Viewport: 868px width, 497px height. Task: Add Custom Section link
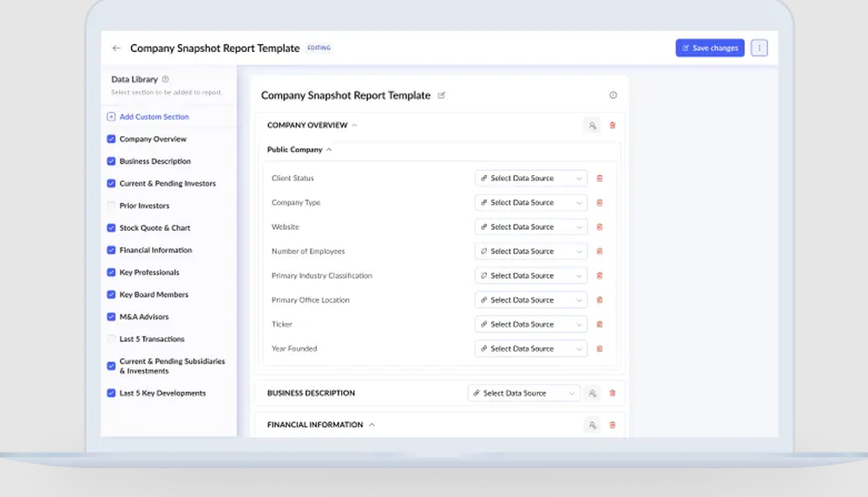154,117
